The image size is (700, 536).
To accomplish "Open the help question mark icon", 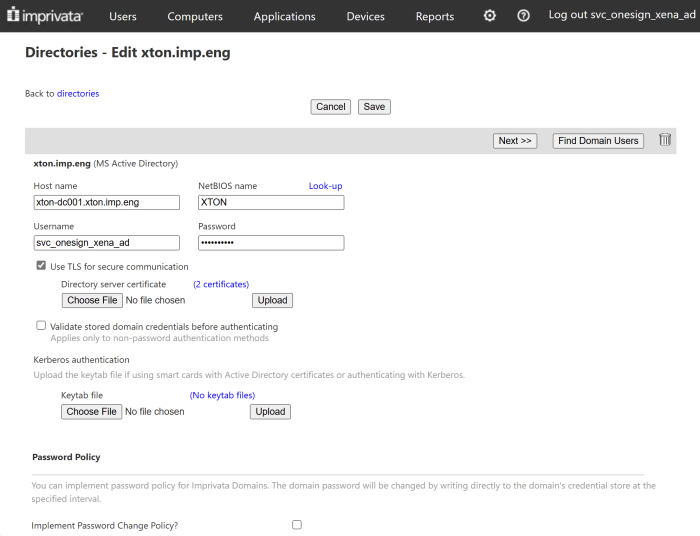I will (523, 16).
